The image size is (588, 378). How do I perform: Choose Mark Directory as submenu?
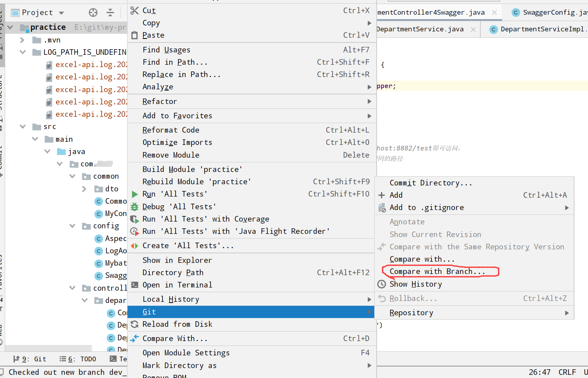point(252,365)
